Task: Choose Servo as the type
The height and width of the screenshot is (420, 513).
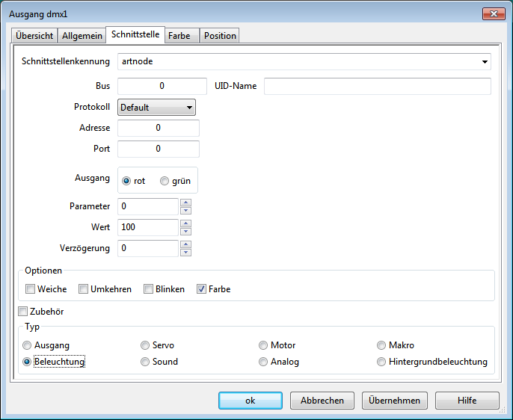Action: 146,345
